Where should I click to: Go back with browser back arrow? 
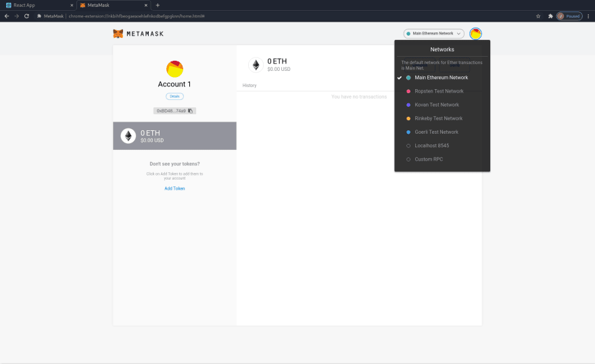(7, 16)
